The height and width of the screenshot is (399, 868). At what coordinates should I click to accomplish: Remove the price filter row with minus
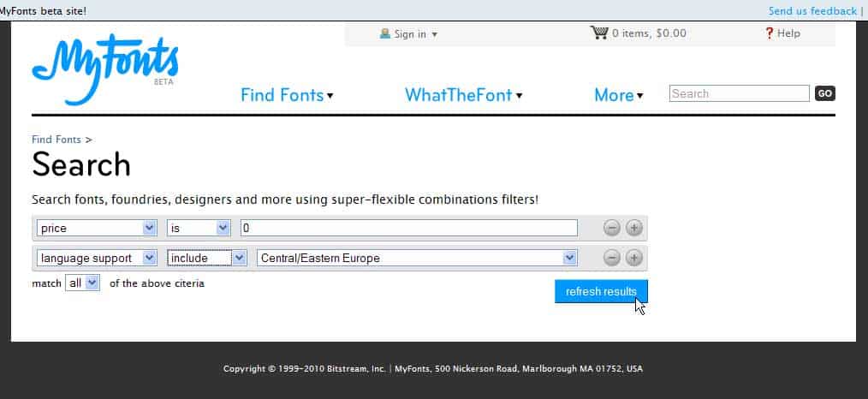(x=611, y=228)
